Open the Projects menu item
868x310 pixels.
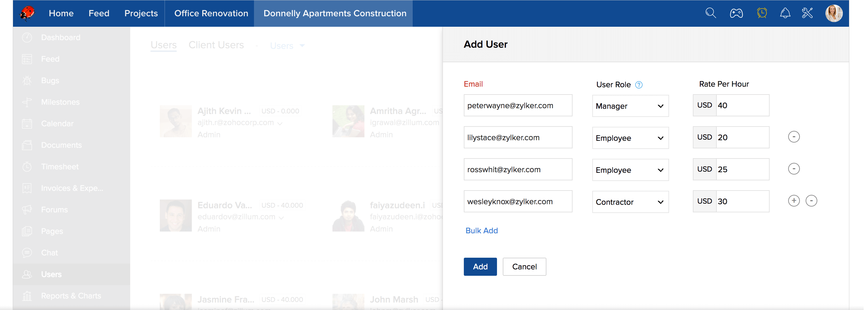141,13
